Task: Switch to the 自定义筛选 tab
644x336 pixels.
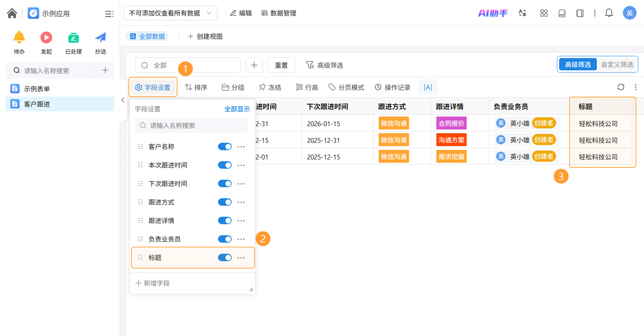Action: pyautogui.click(x=617, y=65)
